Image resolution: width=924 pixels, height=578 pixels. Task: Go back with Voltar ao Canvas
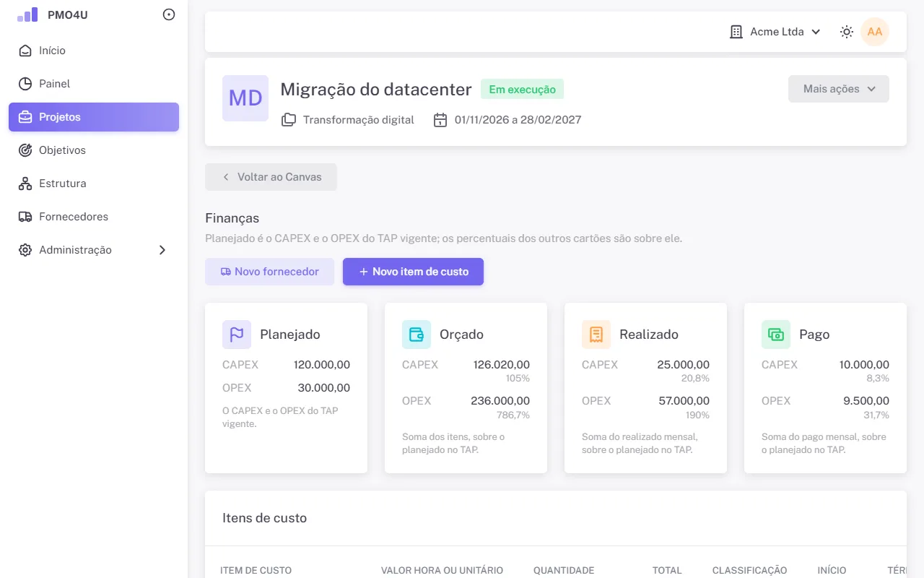tap(271, 177)
